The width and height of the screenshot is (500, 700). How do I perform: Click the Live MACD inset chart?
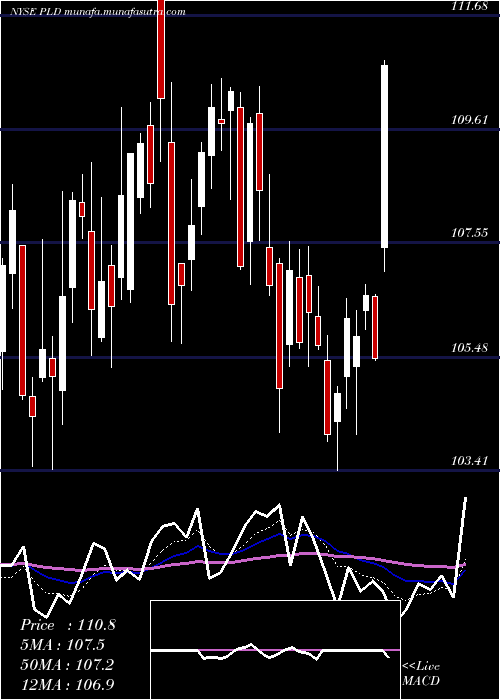point(275,650)
